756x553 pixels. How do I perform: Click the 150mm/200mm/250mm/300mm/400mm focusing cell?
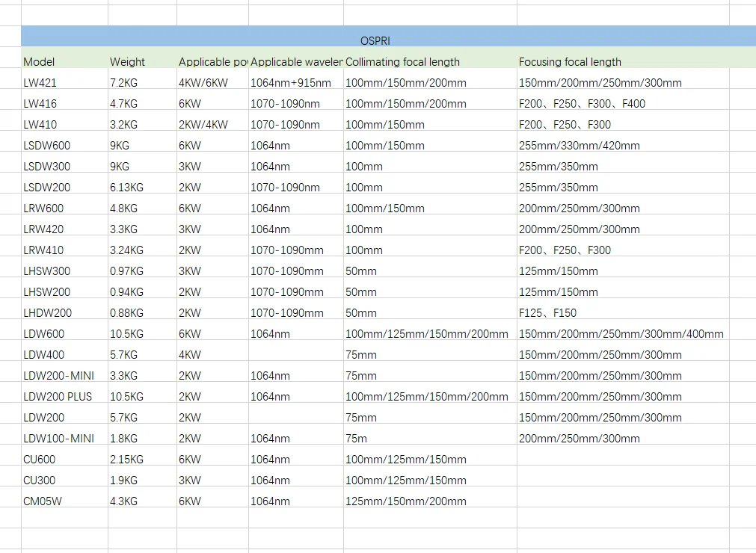click(623, 330)
